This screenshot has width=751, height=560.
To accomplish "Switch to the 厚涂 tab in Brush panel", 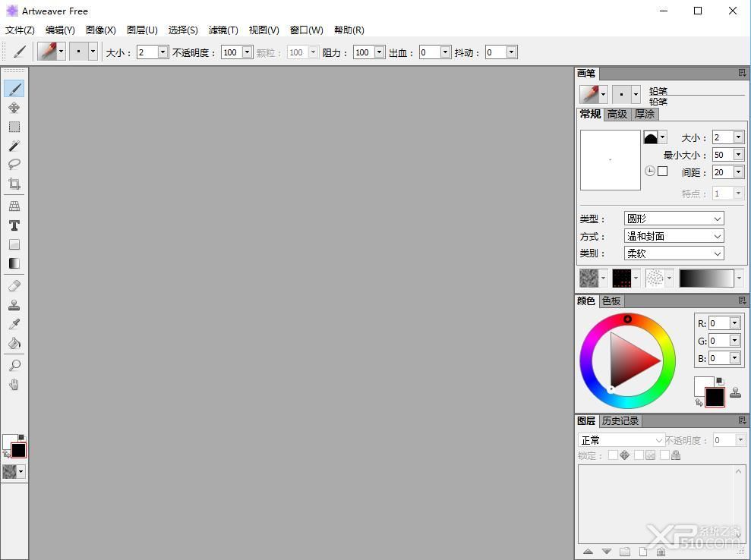I will coord(644,114).
